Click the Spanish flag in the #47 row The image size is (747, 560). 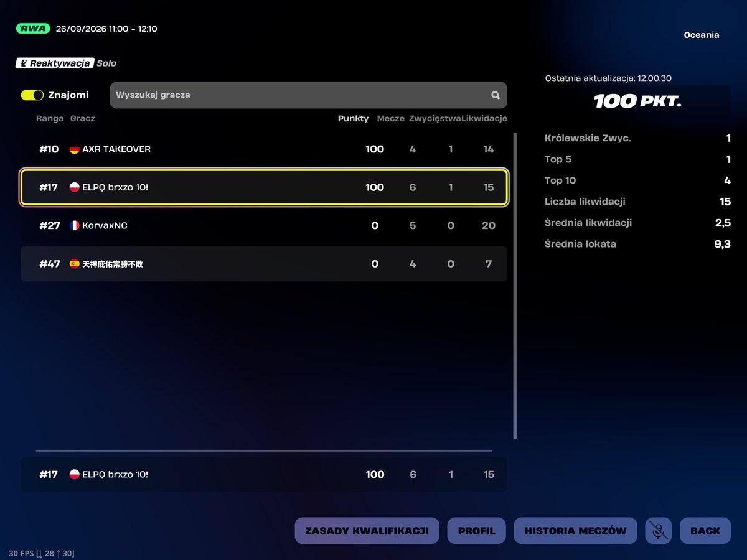pos(74,264)
